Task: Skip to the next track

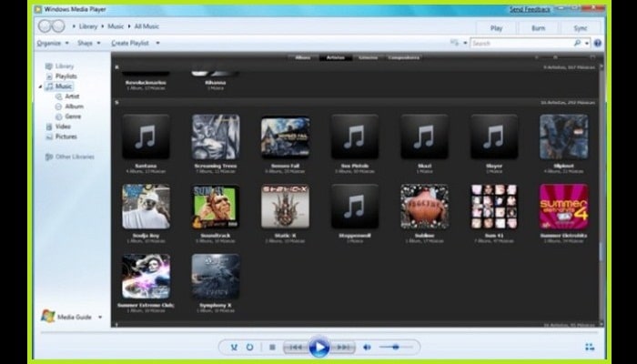Action: [343, 348]
